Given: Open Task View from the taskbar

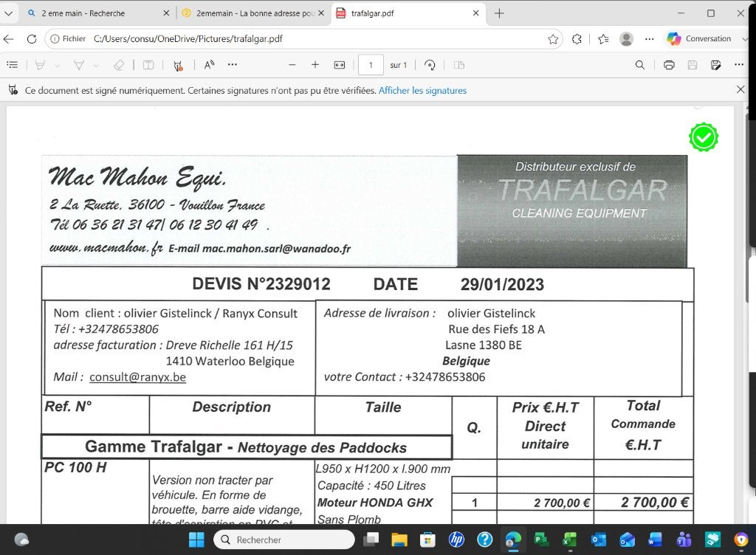Looking at the screenshot, I should click(x=371, y=540).
